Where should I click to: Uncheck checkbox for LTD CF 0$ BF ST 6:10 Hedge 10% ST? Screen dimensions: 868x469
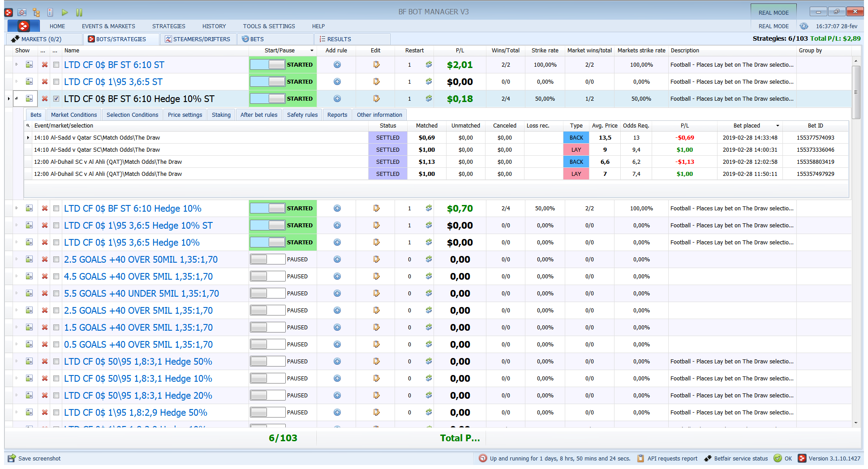click(x=56, y=98)
